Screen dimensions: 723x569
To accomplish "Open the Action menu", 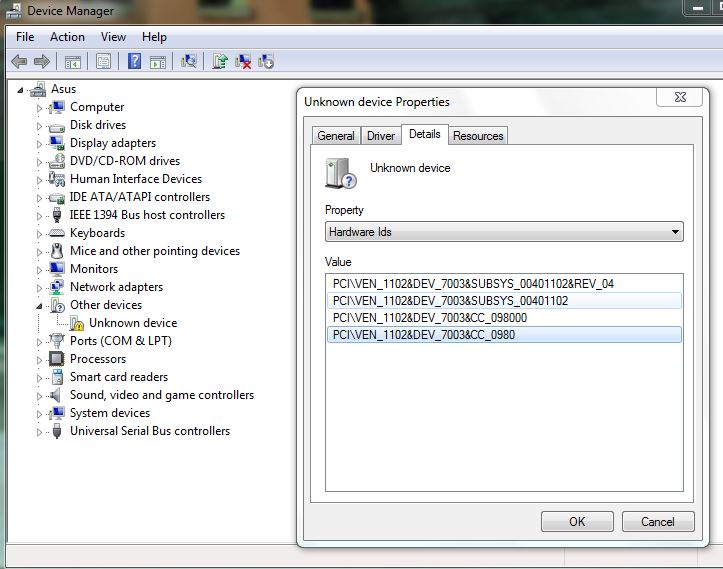I will tap(67, 37).
